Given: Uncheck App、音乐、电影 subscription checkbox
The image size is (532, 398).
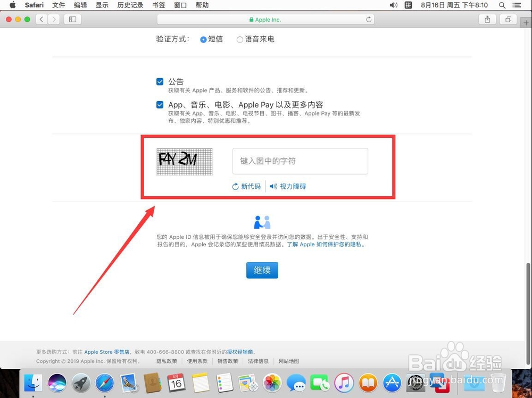Looking at the screenshot, I should [160, 104].
